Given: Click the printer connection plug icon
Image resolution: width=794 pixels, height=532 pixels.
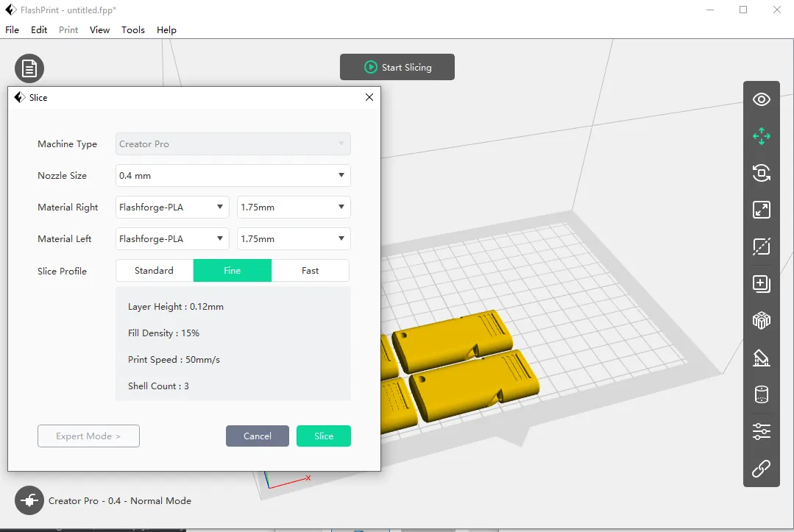Looking at the screenshot, I should (29, 500).
